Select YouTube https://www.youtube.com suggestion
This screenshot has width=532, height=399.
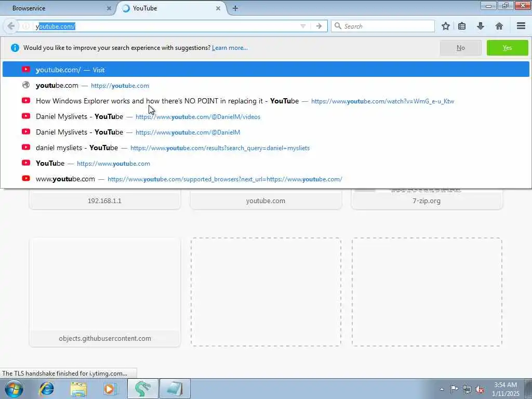(265, 163)
